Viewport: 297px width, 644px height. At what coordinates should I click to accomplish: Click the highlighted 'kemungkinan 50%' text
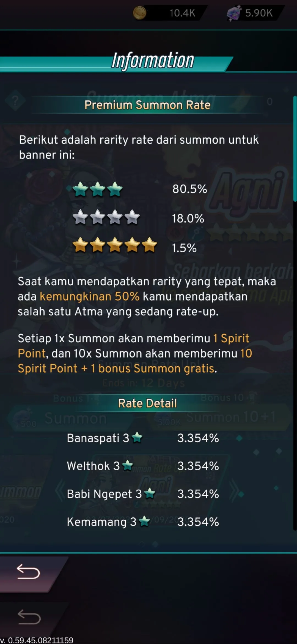click(x=90, y=296)
